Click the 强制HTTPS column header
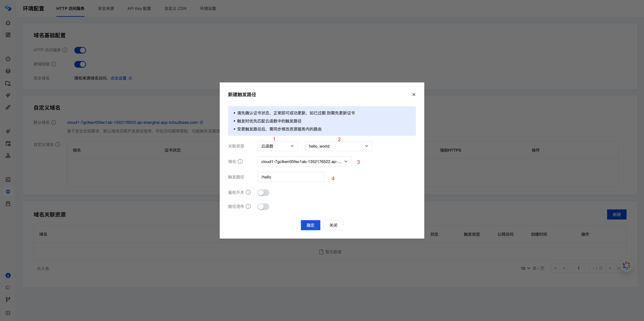Viewport: 644px width, 321px height. coord(450,150)
